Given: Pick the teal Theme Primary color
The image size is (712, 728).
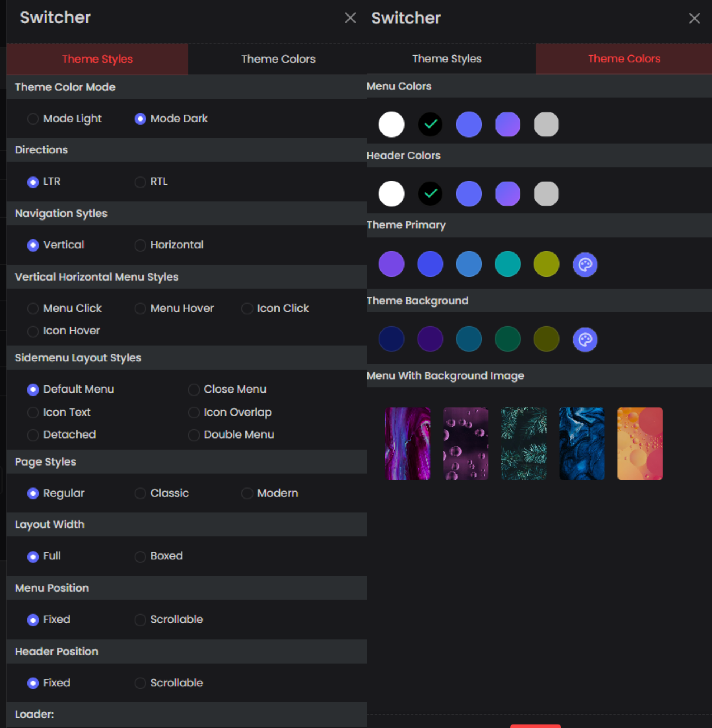Looking at the screenshot, I should point(507,264).
